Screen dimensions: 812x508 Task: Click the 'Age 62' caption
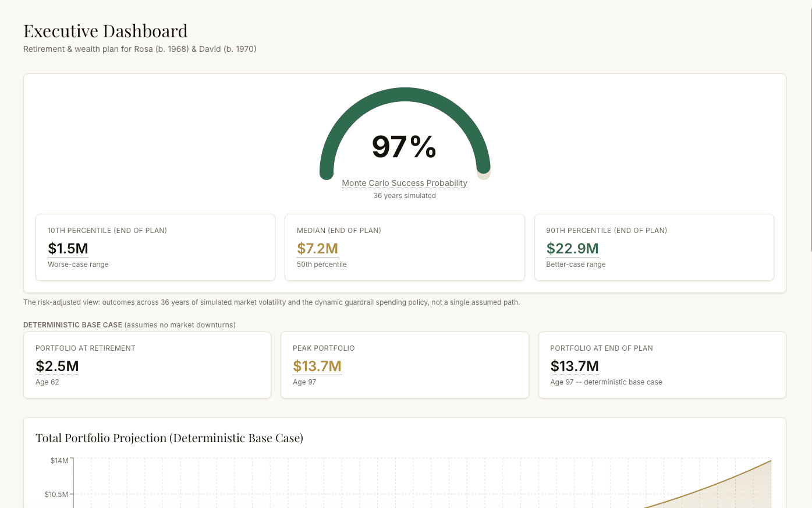point(47,382)
